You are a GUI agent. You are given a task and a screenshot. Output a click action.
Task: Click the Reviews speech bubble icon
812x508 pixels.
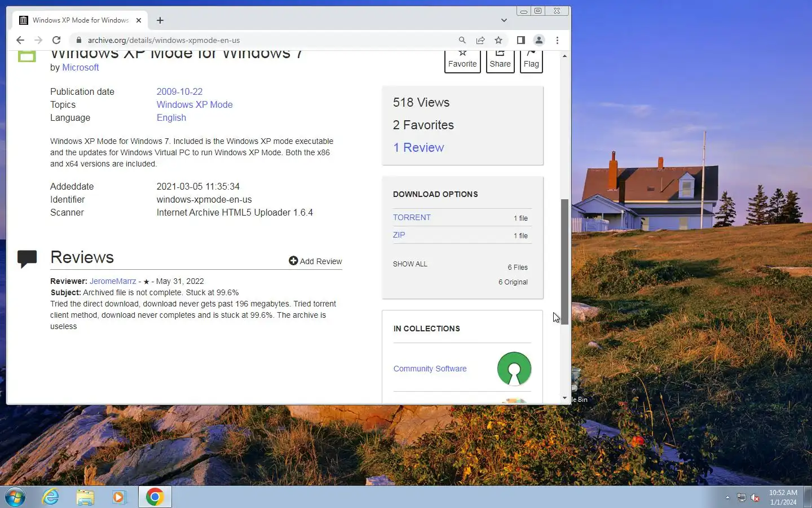(x=27, y=259)
